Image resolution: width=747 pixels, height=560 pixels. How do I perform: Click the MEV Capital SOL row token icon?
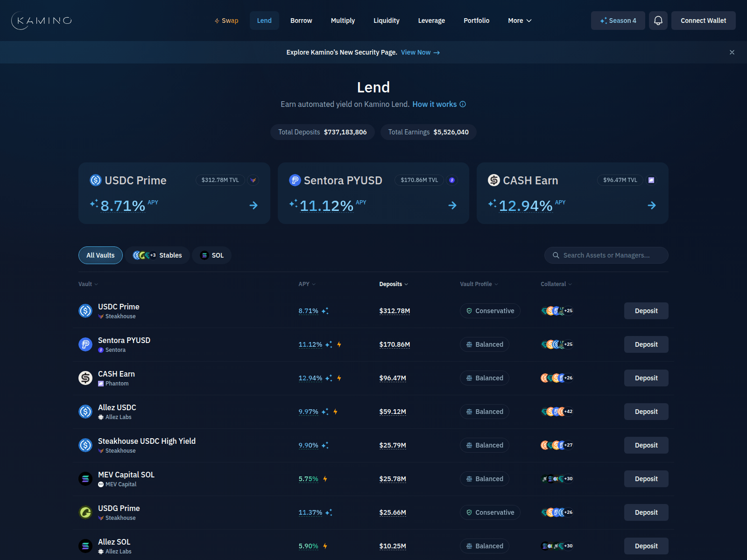coord(85,479)
